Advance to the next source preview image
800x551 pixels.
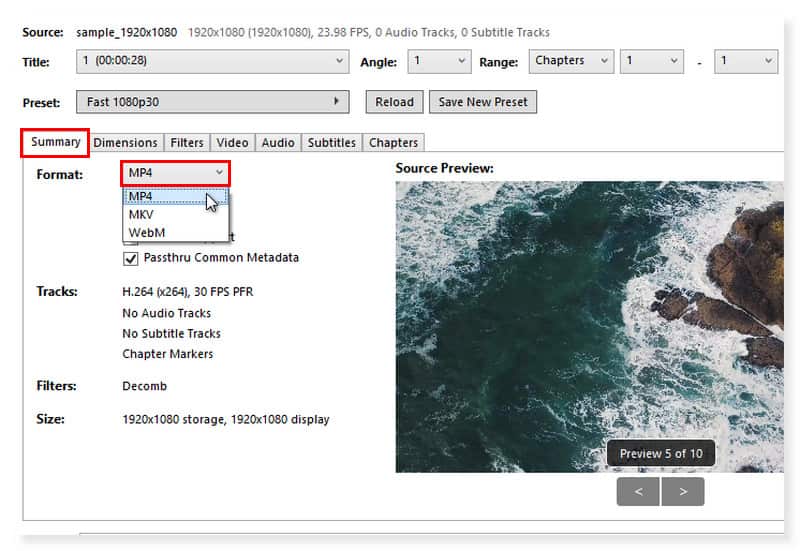pos(683,491)
